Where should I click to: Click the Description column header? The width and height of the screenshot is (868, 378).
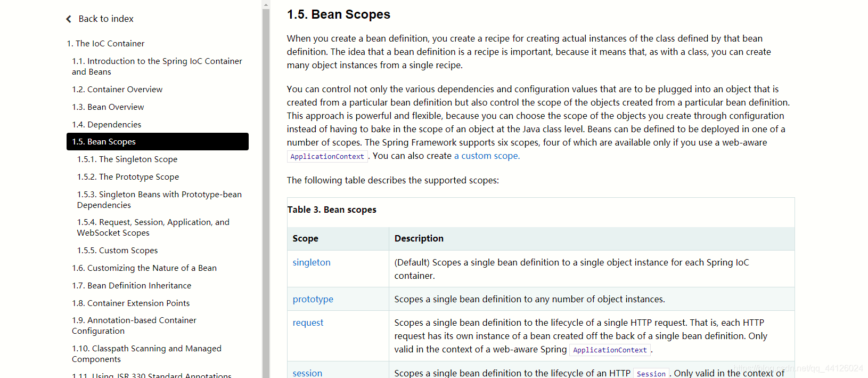419,238
